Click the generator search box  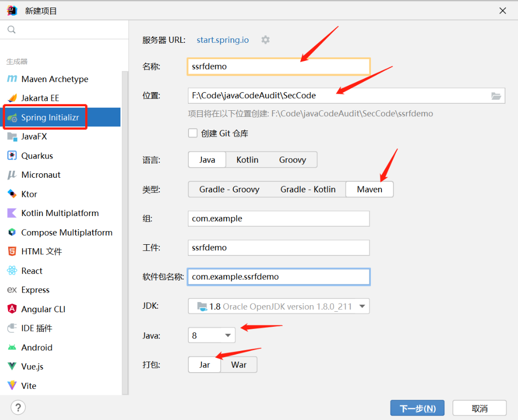pyautogui.click(x=64, y=30)
